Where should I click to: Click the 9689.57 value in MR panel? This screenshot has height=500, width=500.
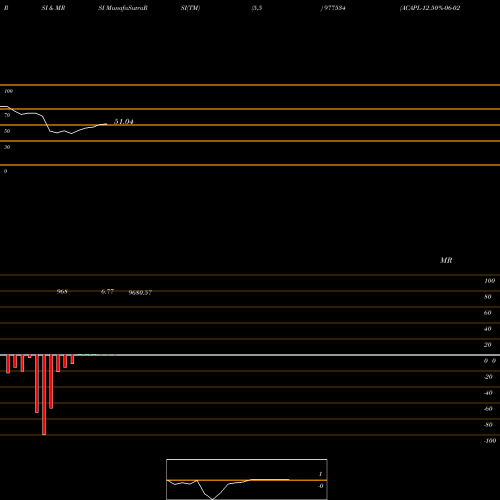[x=140, y=293]
